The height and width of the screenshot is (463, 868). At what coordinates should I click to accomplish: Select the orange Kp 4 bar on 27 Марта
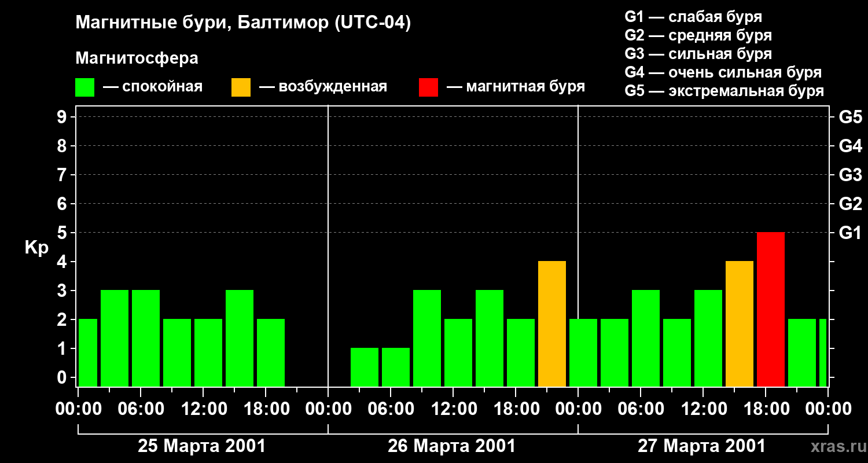(x=740, y=324)
